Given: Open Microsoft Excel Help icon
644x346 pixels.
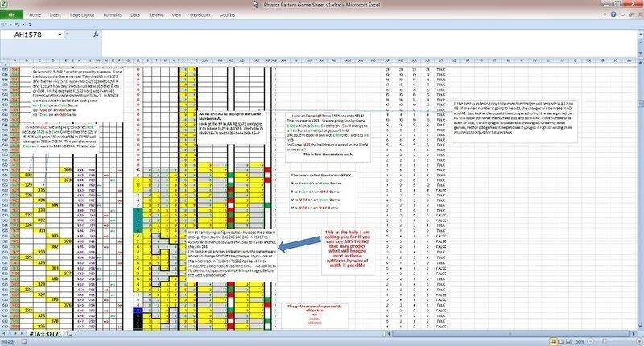Looking at the screenshot, I should coord(613,14).
